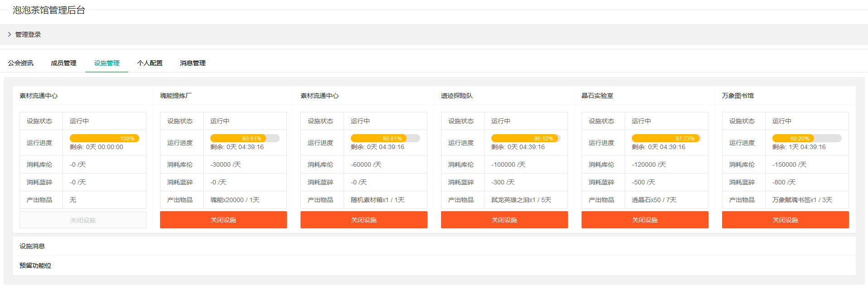Click the greyed-out 关闭设施 button

(82, 220)
